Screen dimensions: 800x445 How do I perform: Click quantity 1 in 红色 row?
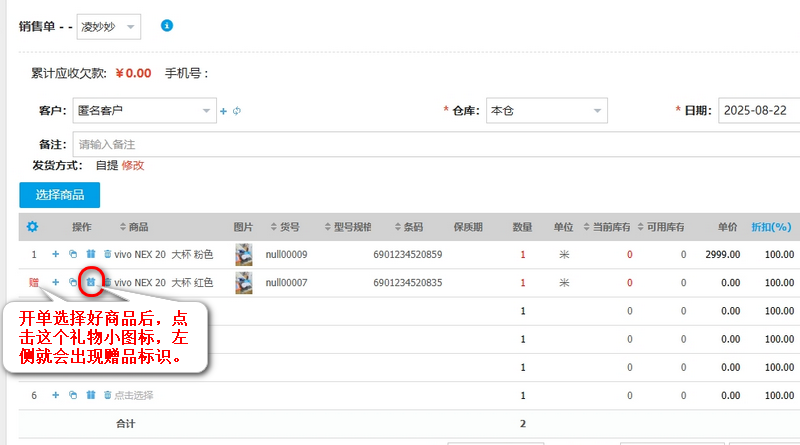(x=522, y=282)
